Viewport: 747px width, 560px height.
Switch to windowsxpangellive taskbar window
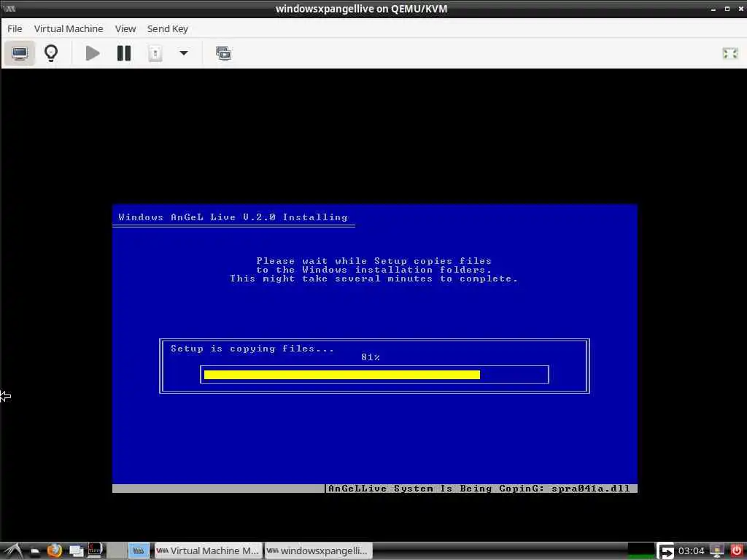click(318, 551)
